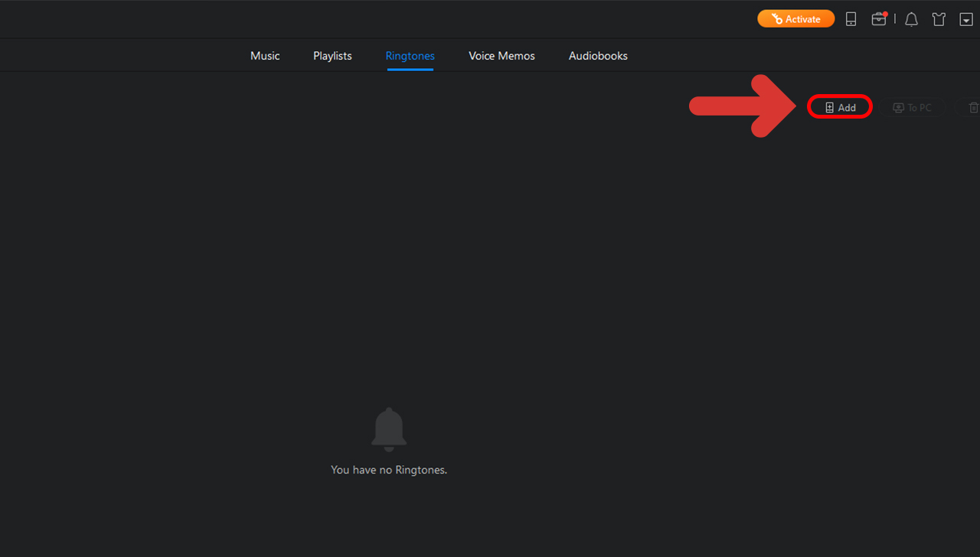Open the device phone icon
Image resolution: width=980 pixels, height=557 pixels.
click(x=851, y=19)
